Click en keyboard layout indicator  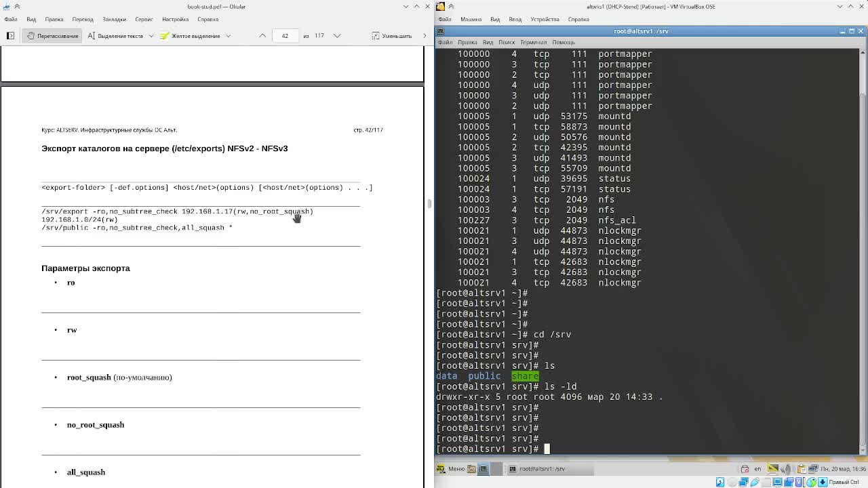click(757, 468)
